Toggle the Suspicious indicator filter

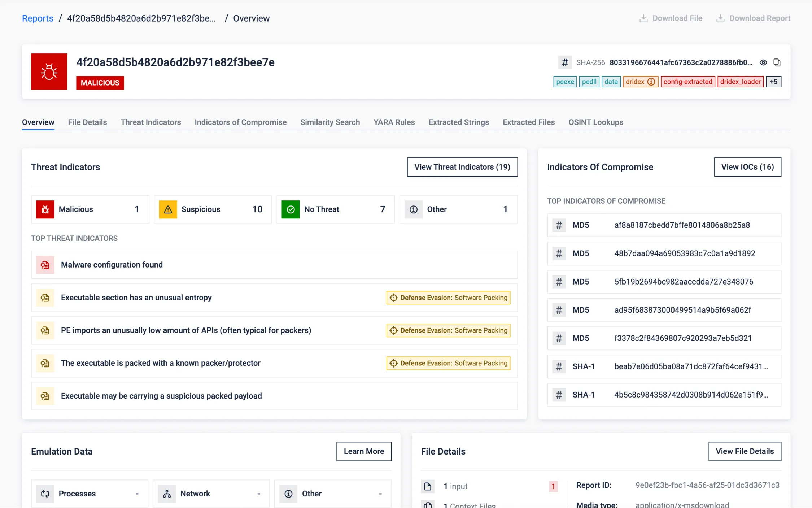click(x=213, y=209)
